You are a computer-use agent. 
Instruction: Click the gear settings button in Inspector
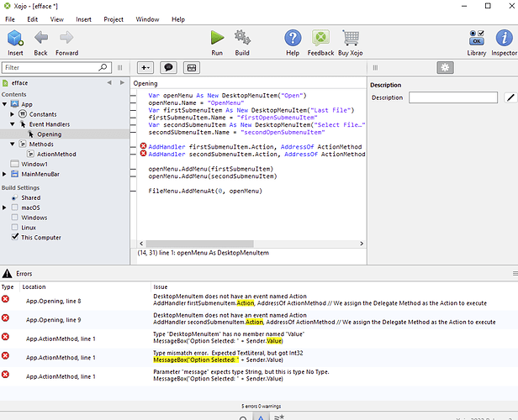(446, 68)
